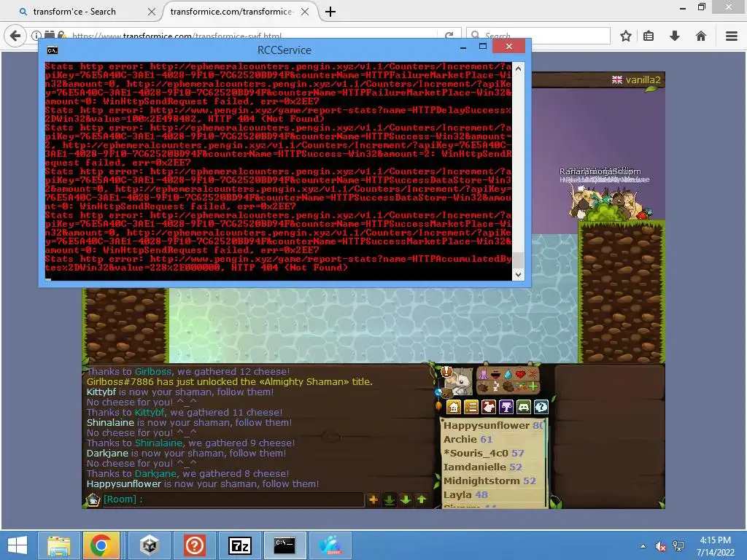Trigger the laughing mouth emote
Viewport: 747px width, 560px height.
496,375
